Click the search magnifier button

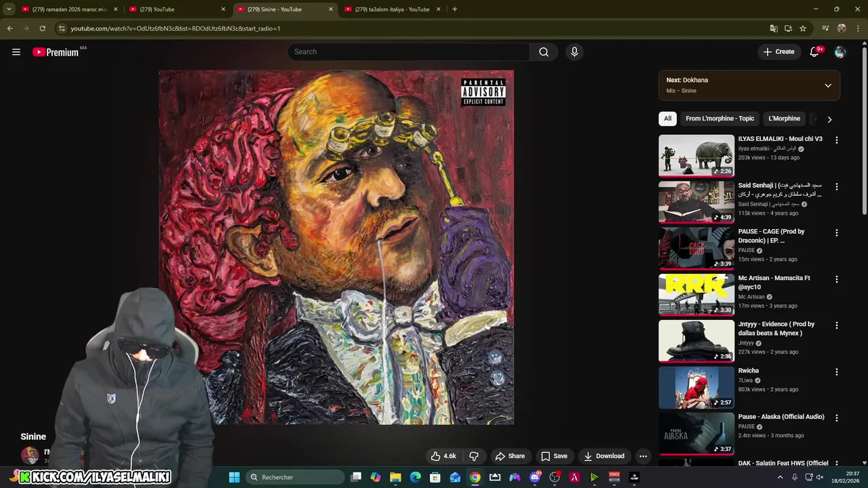click(x=544, y=52)
